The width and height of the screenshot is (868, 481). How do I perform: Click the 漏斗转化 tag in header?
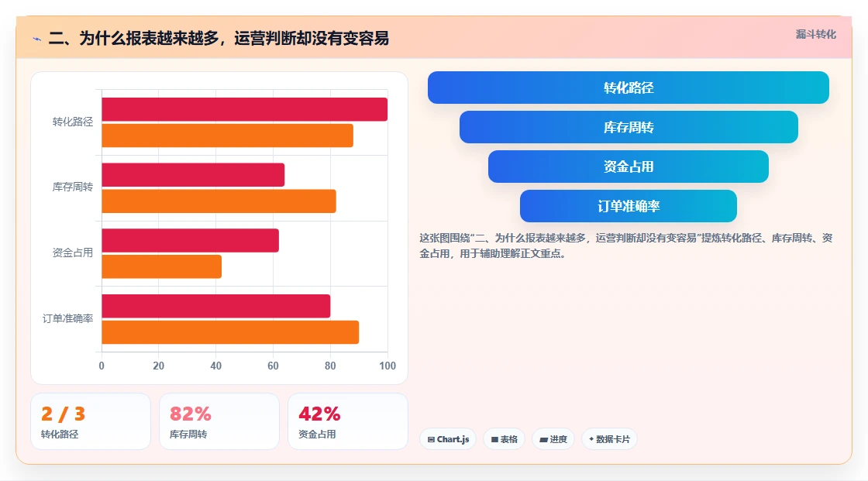pyautogui.click(x=815, y=34)
